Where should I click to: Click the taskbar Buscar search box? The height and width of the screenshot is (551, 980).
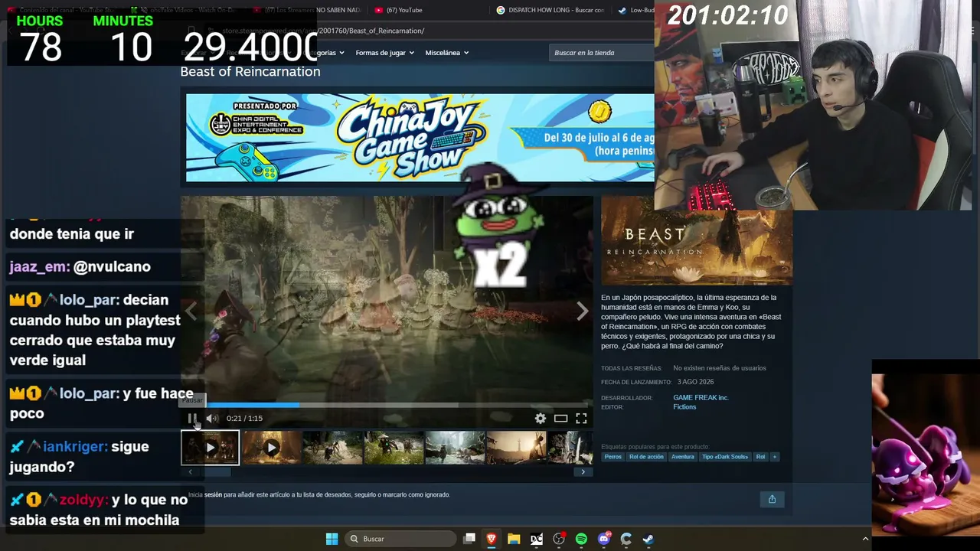pyautogui.click(x=399, y=539)
